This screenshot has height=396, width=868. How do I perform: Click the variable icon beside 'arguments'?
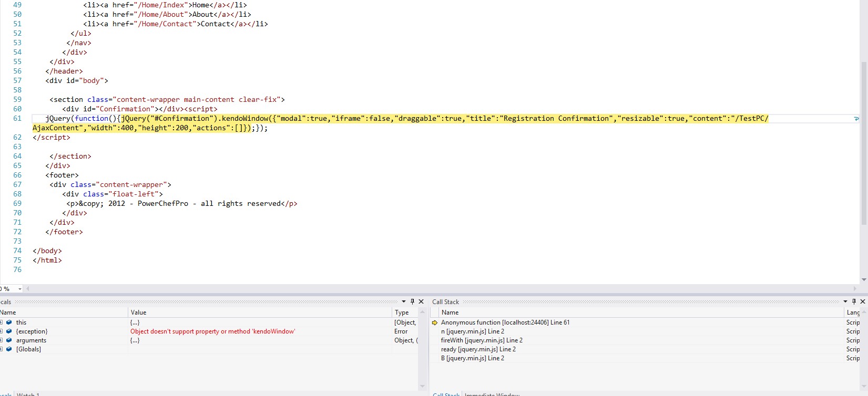9,340
